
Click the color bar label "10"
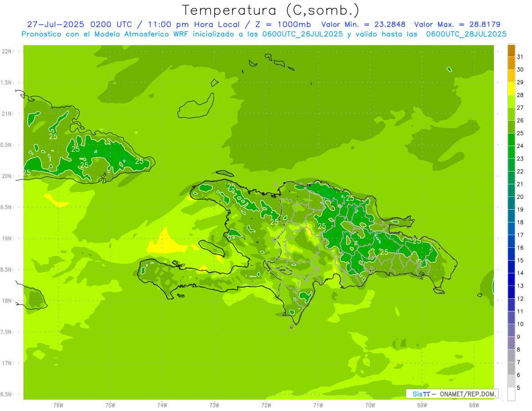520,324
